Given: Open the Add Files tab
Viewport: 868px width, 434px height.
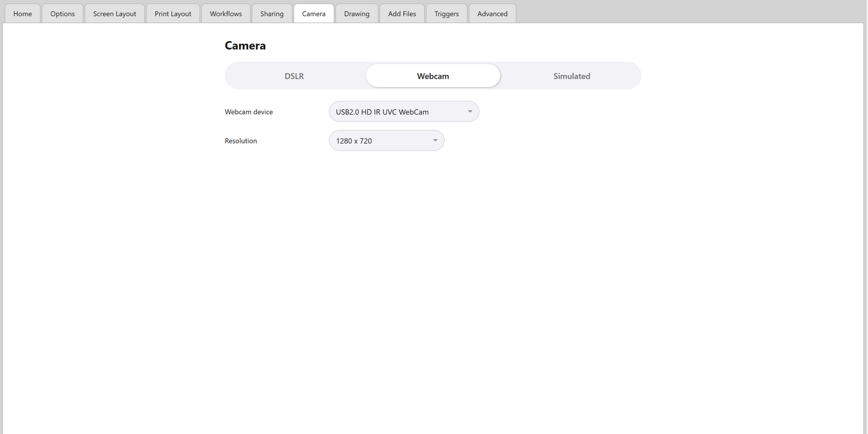Looking at the screenshot, I should 402,13.
